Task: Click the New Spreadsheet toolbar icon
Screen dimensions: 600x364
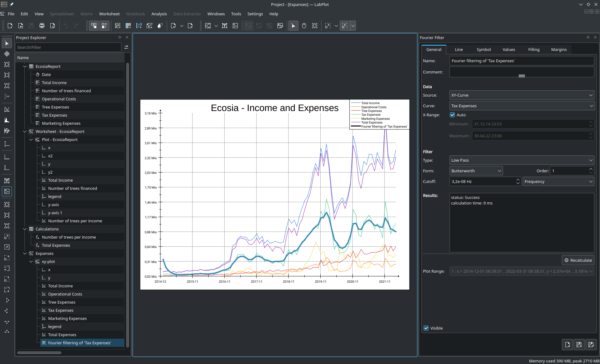Action: click(128, 26)
